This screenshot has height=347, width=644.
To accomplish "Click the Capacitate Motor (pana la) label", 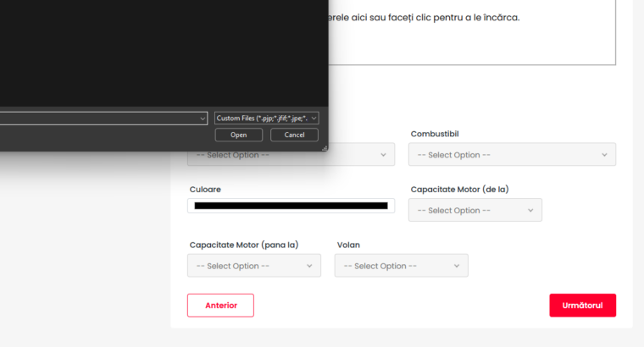I will pos(243,245).
